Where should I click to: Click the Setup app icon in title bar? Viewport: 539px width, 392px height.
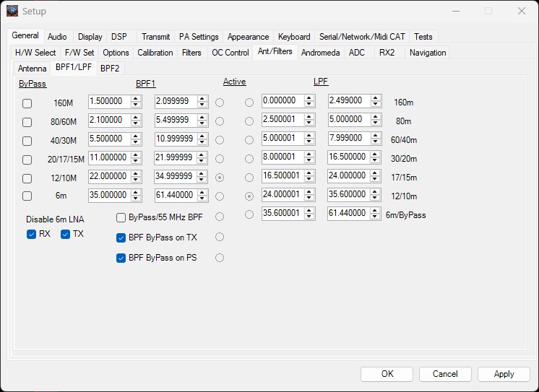click(12, 11)
